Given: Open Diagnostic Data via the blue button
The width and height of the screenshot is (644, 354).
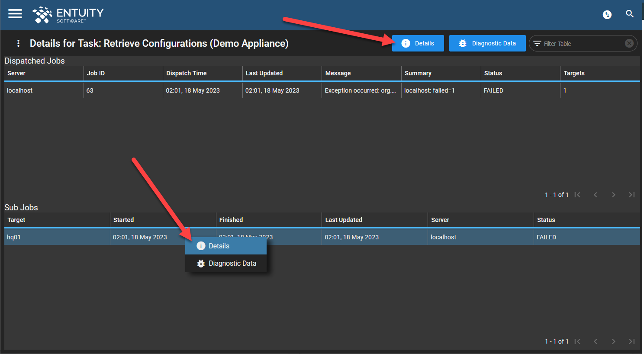Looking at the screenshot, I should tap(487, 43).
